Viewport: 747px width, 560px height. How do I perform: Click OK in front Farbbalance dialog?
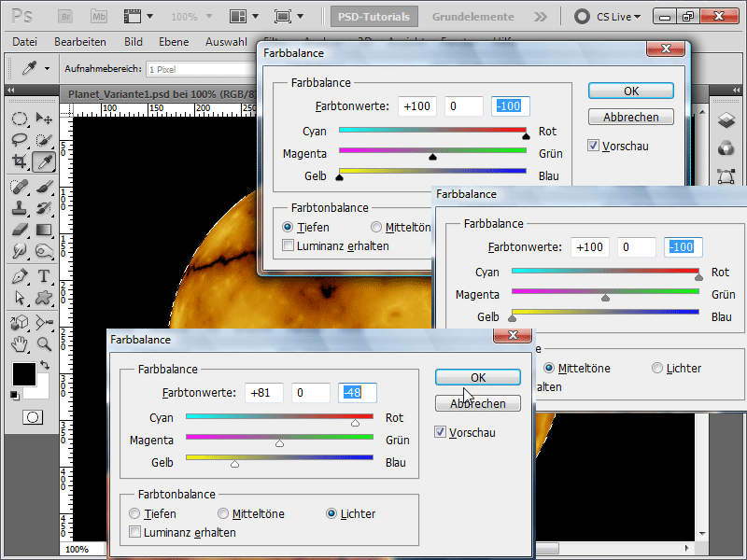point(478,377)
